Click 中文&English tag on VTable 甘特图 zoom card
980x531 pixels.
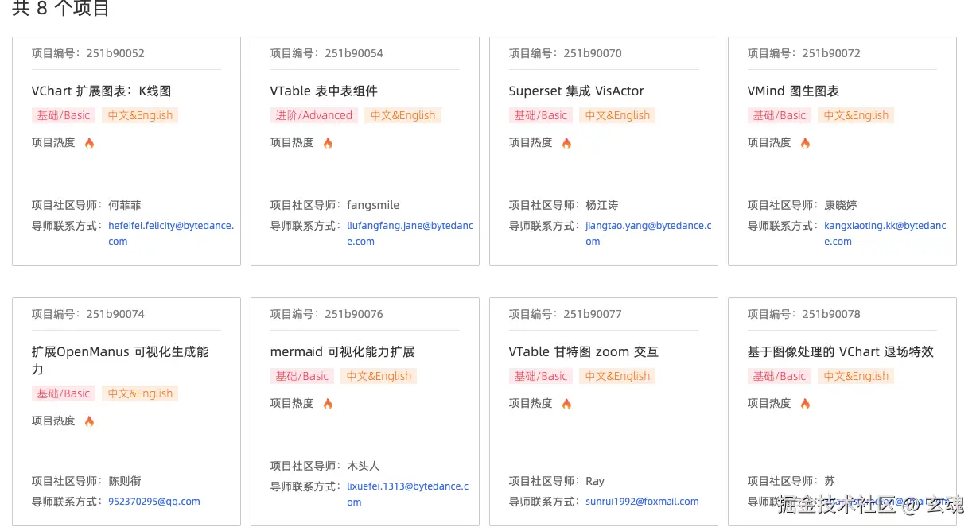point(617,376)
